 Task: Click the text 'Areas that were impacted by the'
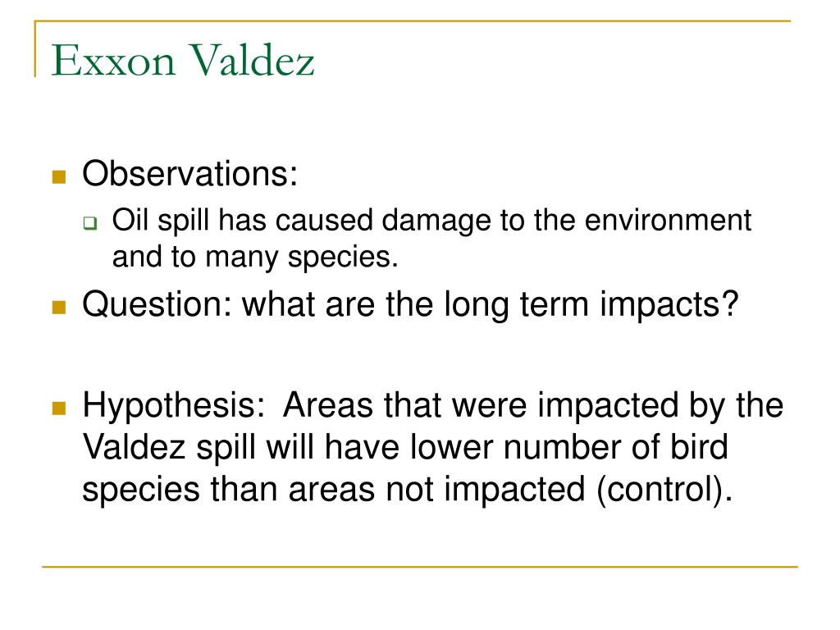(533, 405)
